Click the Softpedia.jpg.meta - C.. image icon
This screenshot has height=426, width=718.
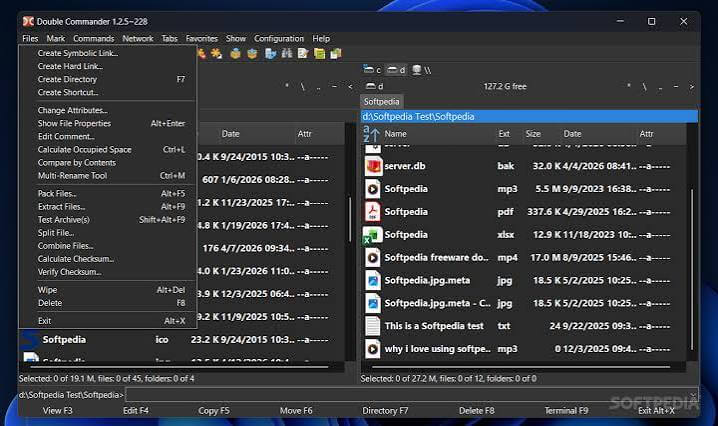373,303
